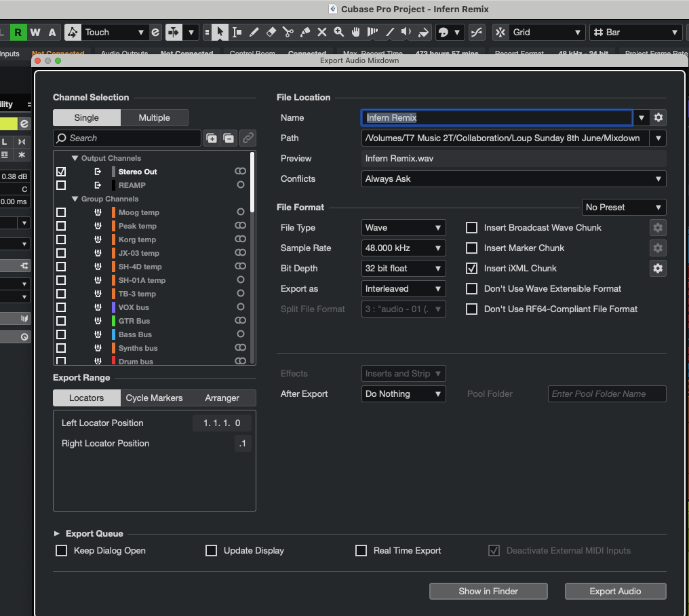Check the REAMP output channel
This screenshot has height=616, width=689.
61,185
